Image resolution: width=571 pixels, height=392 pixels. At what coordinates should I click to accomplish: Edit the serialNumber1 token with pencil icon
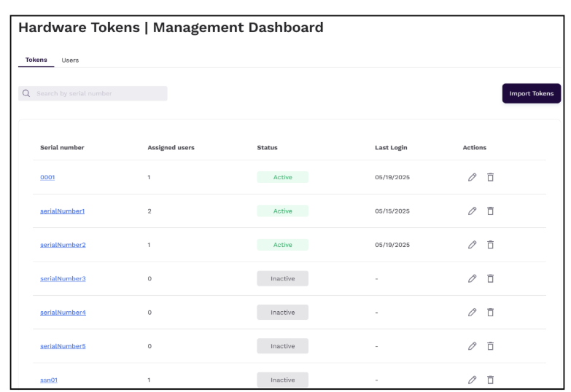(x=472, y=211)
